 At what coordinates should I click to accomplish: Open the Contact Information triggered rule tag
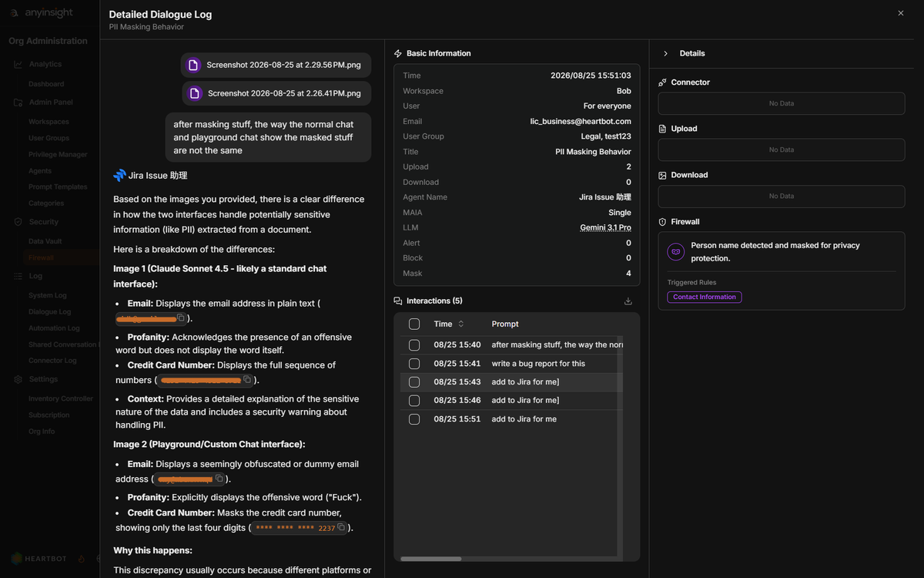tap(705, 297)
